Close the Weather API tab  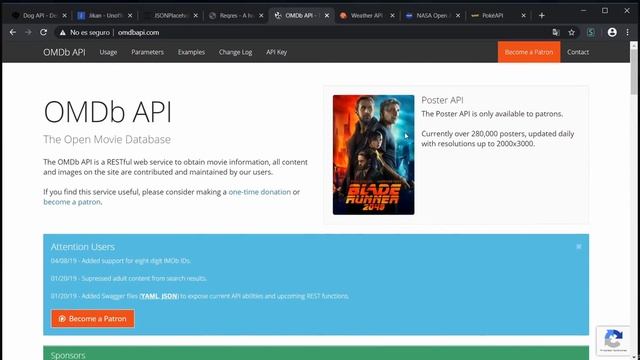(x=392, y=16)
